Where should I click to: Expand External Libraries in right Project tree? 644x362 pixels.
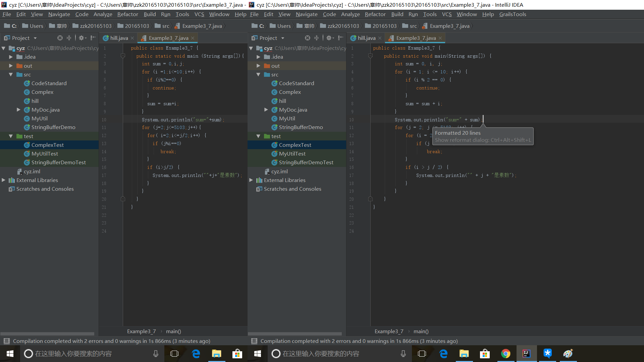click(x=251, y=180)
